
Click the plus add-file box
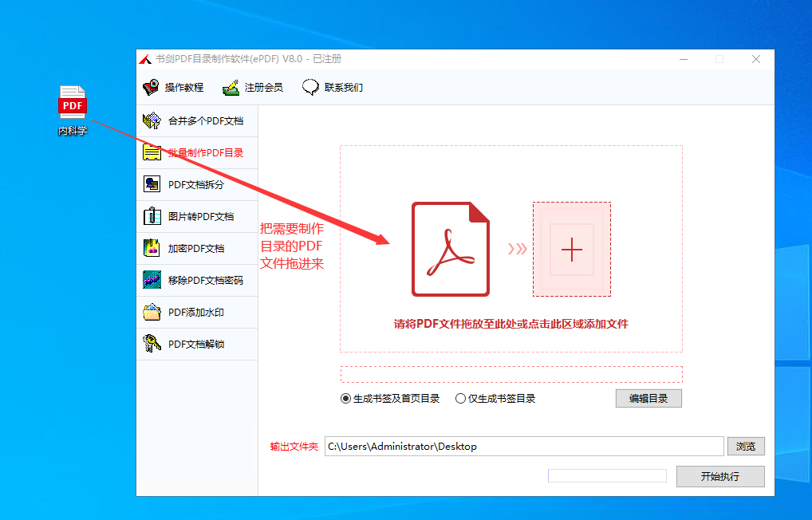pos(572,249)
